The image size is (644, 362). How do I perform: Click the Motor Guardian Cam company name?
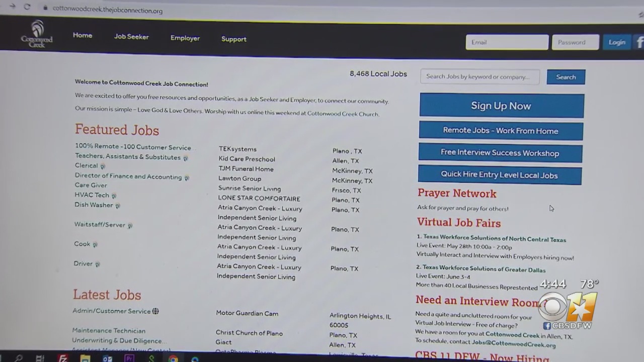[247, 313]
